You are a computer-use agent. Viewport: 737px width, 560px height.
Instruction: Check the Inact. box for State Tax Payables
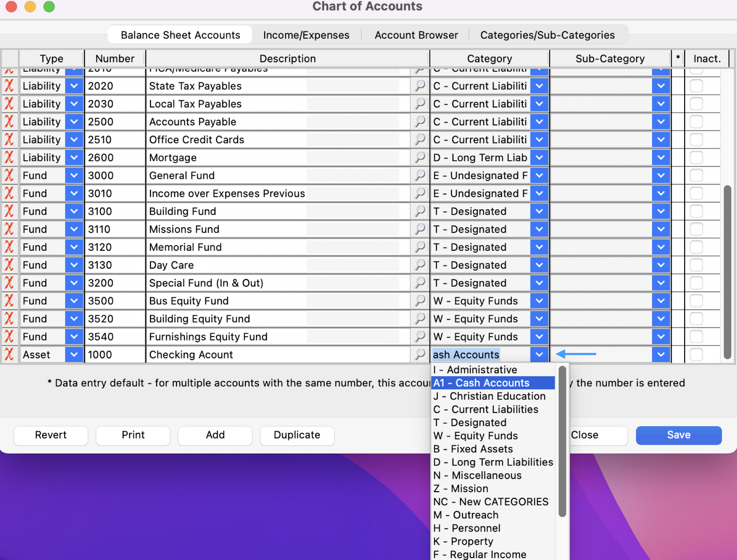coord(696,86)
